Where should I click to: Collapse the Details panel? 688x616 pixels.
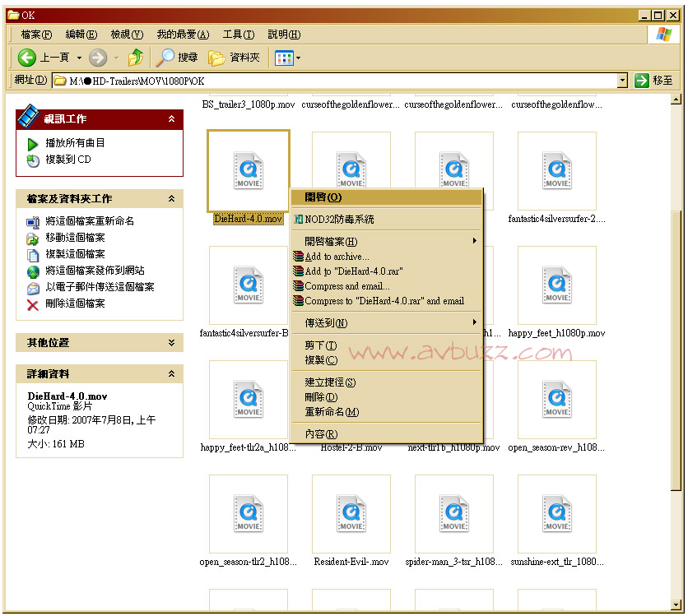click(x=171, y=374)
